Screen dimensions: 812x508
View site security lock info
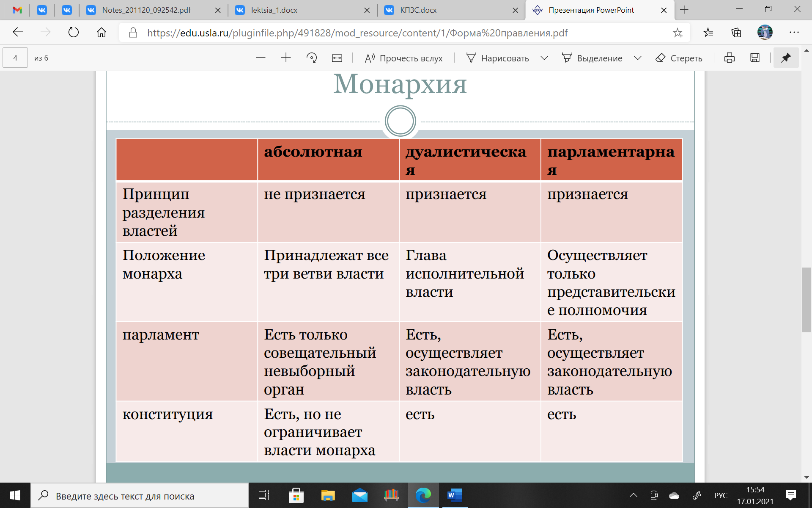[x=133, y=33]
